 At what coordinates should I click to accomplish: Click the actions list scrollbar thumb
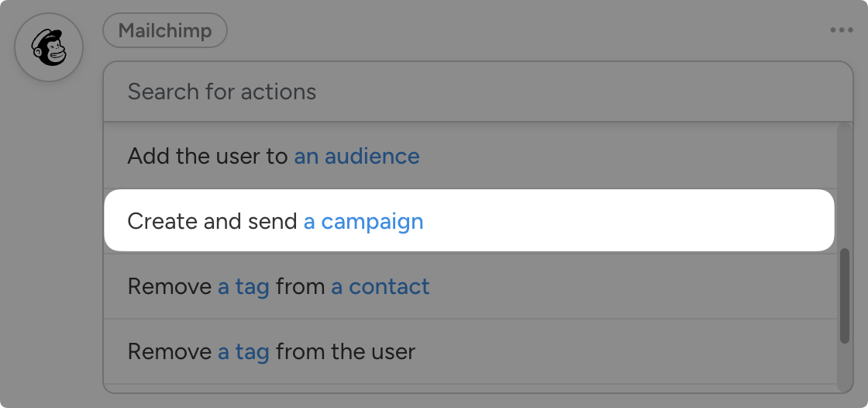pyautogui.click(x=844, y=296)
